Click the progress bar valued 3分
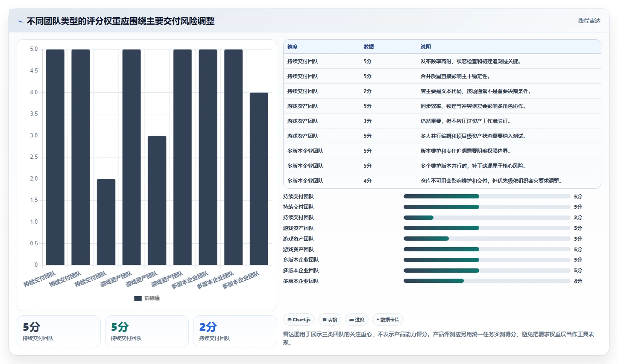Image resolution: width=618 pixels, height=364 pixels. click(487, 239)
